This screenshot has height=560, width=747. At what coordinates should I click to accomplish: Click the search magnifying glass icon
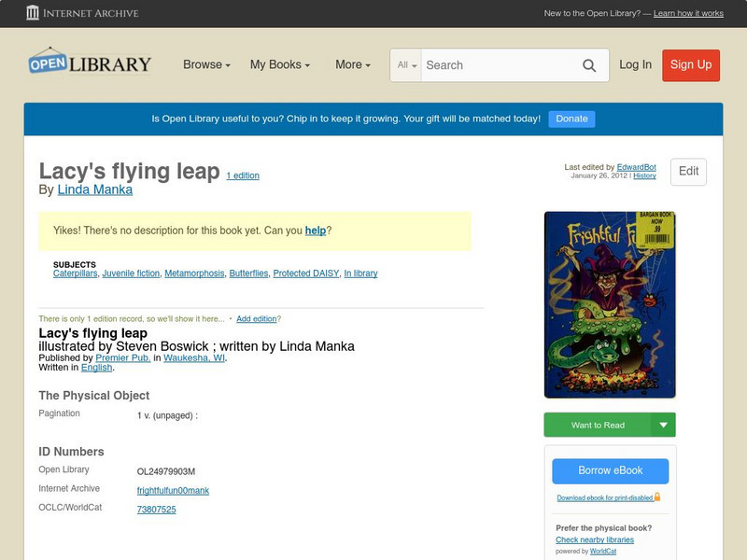tap(589, 65)
